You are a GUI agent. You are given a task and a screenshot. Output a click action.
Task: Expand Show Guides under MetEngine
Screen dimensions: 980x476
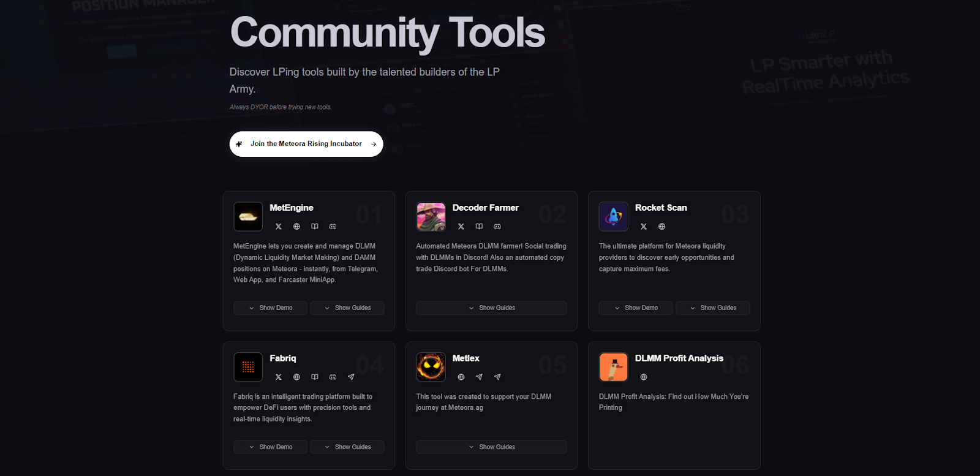347,308
